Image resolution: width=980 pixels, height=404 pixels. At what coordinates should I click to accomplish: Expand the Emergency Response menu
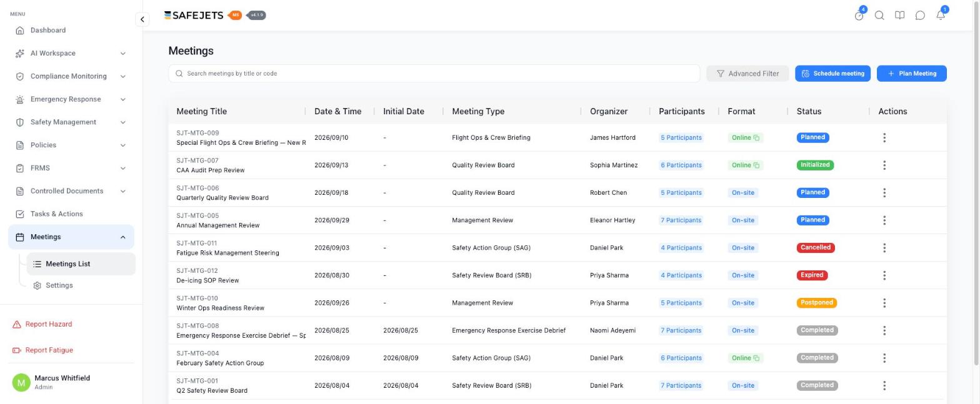pos(71,99)
